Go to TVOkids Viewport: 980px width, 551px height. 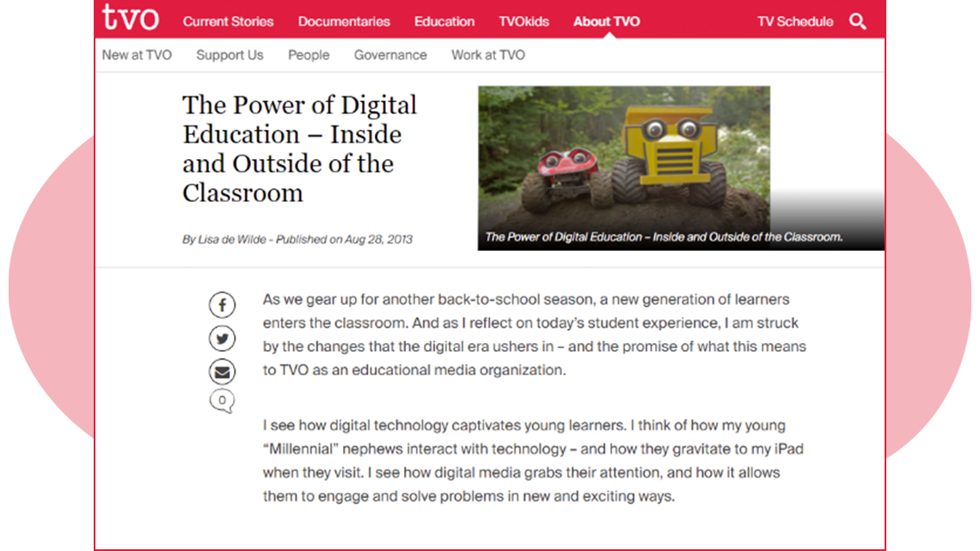[524, 21]
